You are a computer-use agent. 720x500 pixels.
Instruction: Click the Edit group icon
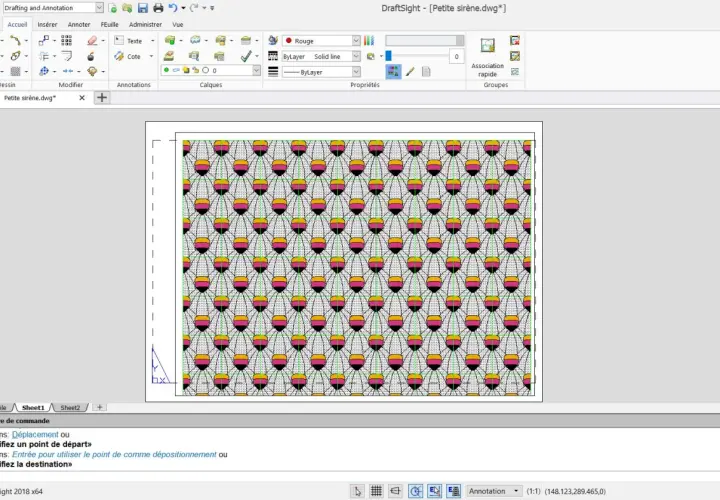coord(515,56)
